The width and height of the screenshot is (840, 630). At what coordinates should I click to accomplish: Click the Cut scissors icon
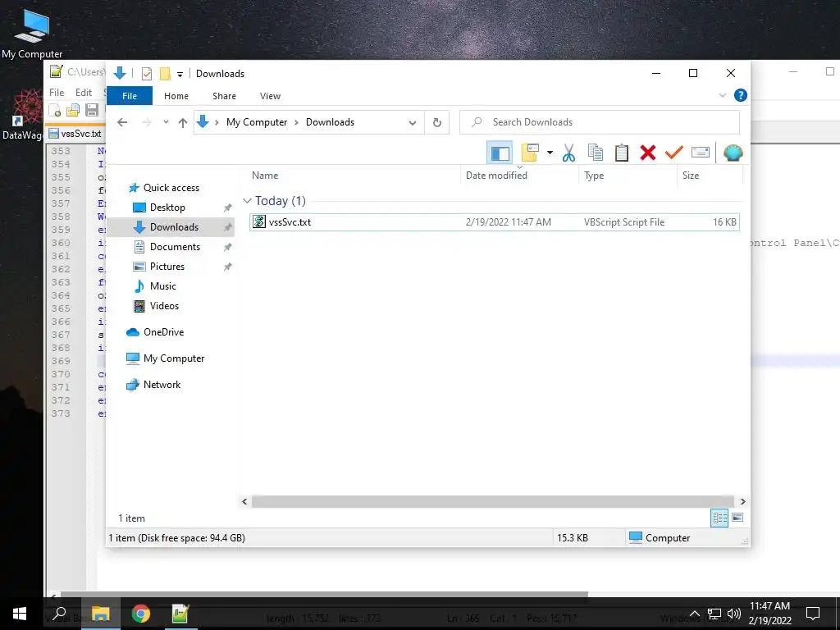[x=569, y=153]
